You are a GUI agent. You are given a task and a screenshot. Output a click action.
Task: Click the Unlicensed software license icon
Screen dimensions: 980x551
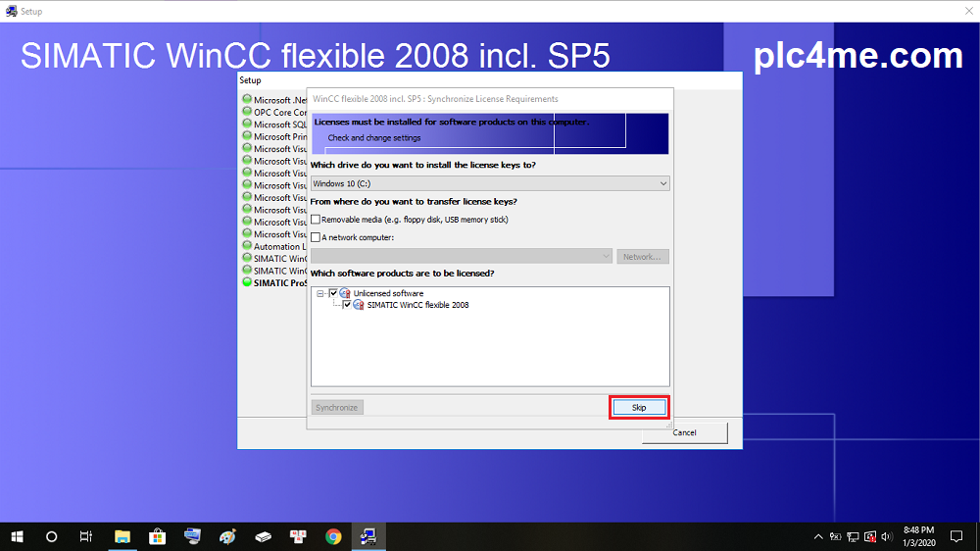345,293
